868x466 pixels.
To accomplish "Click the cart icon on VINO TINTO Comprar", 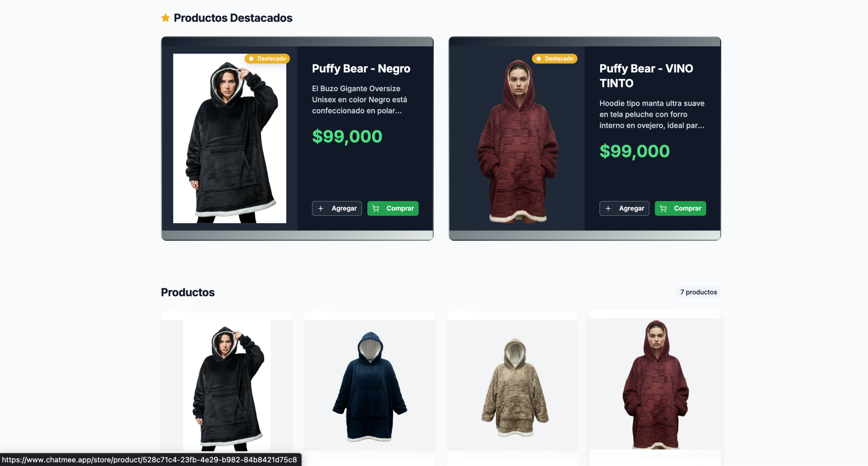I will (x=663, y=208).
